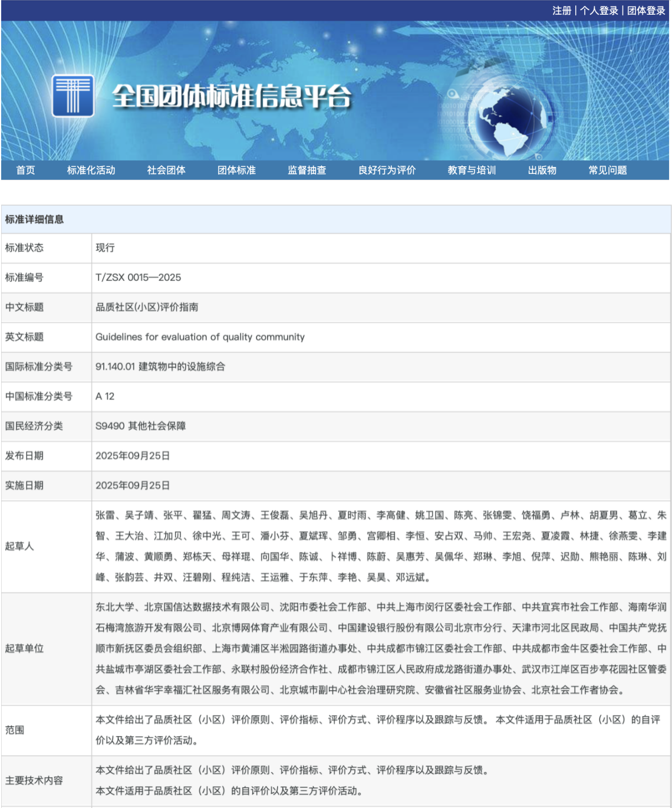672x808 pixels.
Task: Open the 团体登录 group login link
Action: coord(646,11)
